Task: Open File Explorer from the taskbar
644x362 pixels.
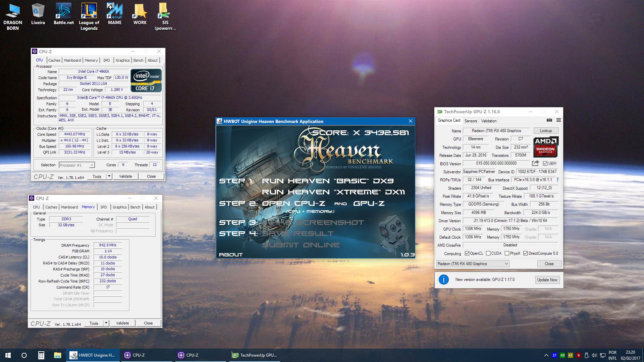Action: [x=57, y=355]
